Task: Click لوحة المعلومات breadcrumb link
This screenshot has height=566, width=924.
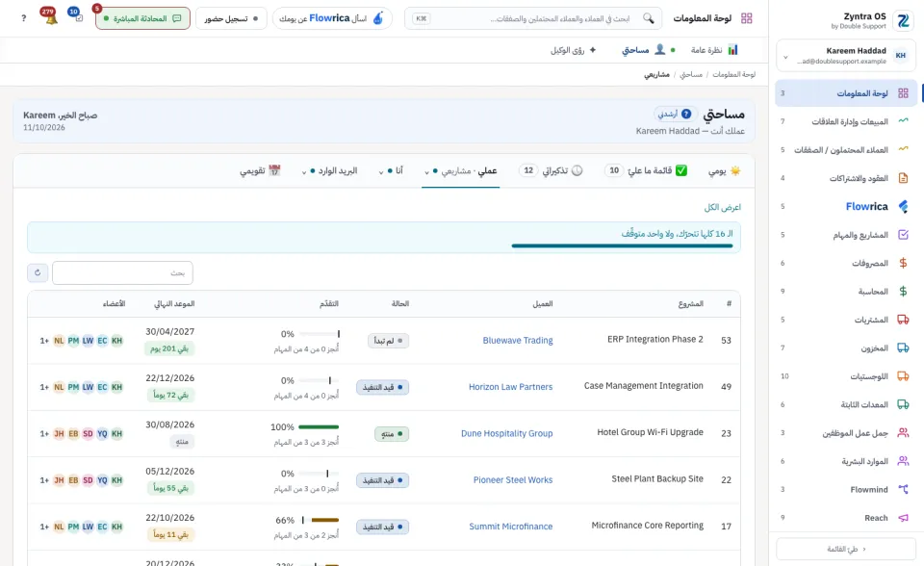Action: (733, 74)
